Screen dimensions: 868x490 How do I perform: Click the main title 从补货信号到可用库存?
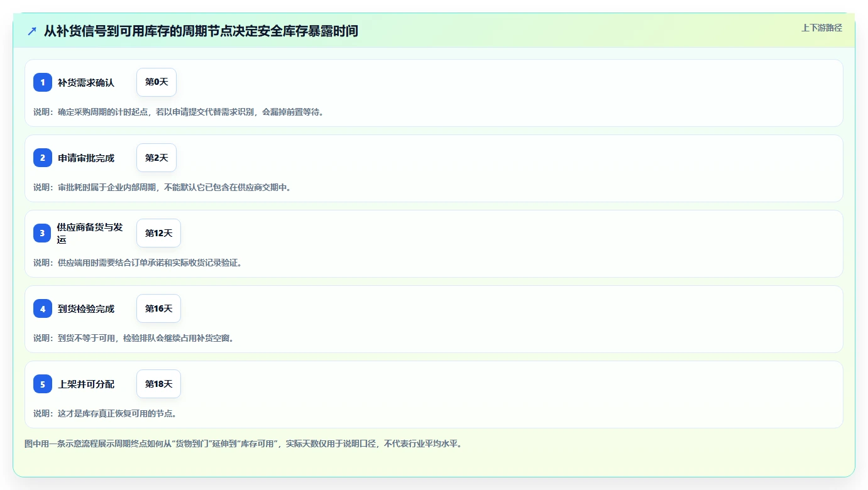click(x=201, y=31)
